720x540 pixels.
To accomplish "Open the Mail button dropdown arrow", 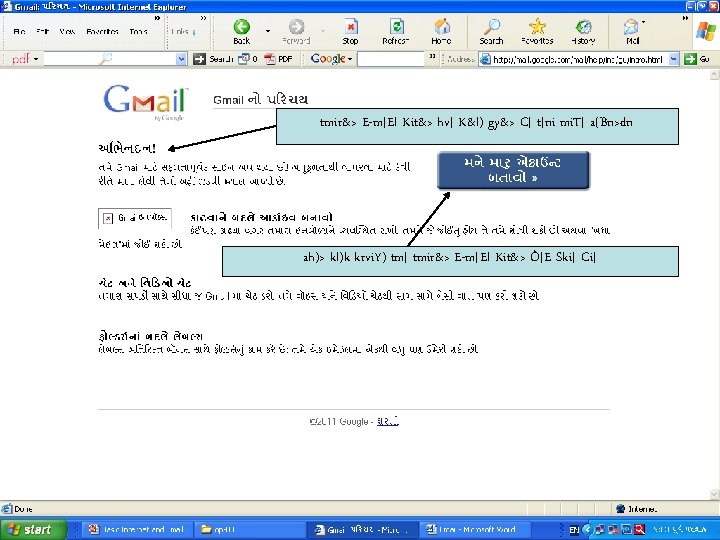I will click(643, 22).
